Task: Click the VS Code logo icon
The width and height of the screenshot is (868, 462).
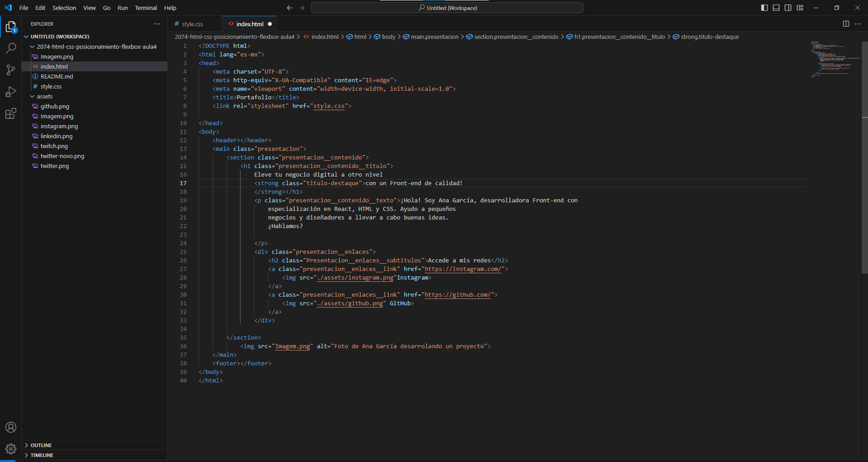Action: 8,8
